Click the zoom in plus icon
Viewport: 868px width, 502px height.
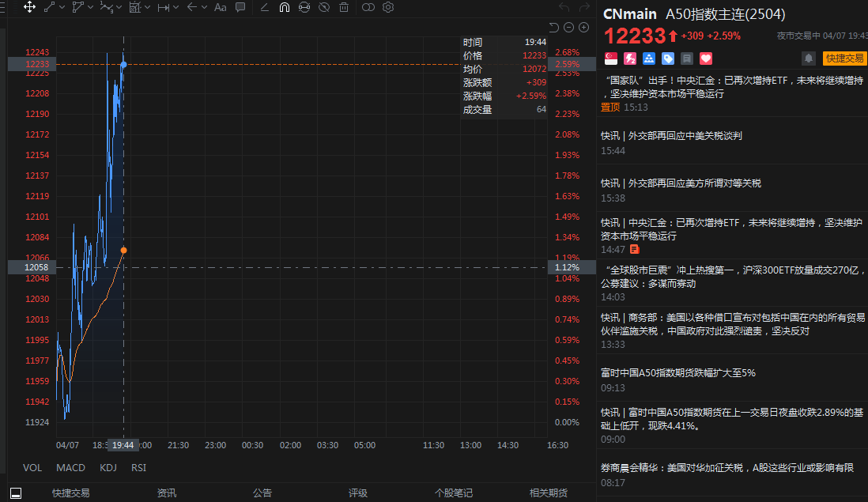point(584,27)
